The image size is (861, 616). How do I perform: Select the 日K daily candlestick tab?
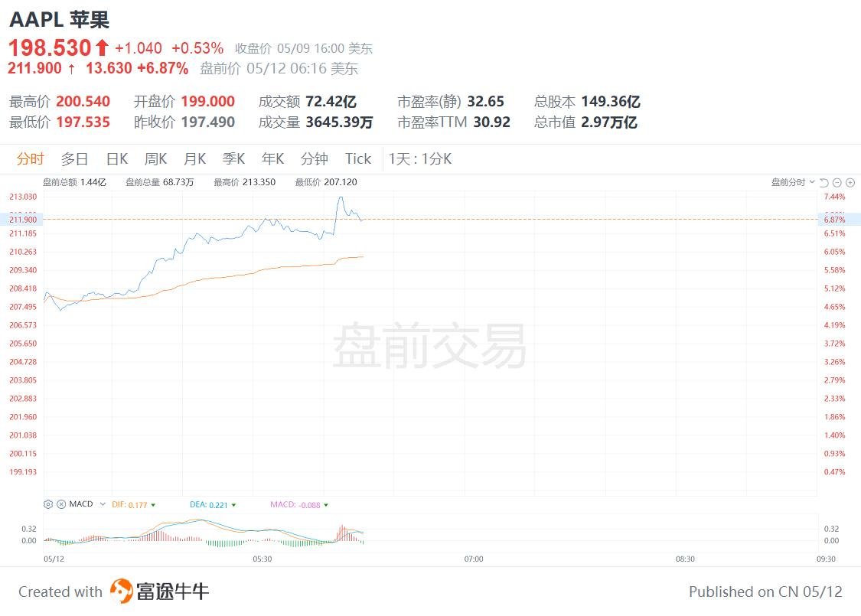(116, 159)
